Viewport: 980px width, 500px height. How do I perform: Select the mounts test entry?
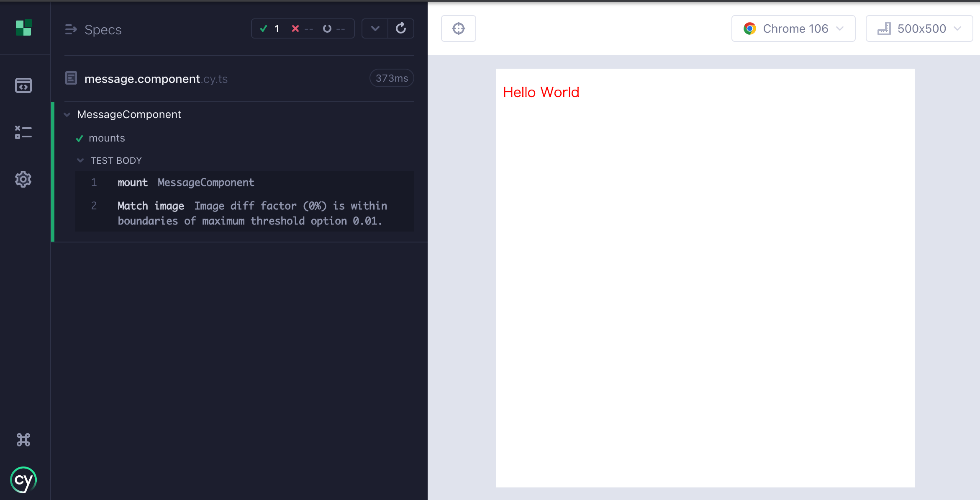pos(107,138)
